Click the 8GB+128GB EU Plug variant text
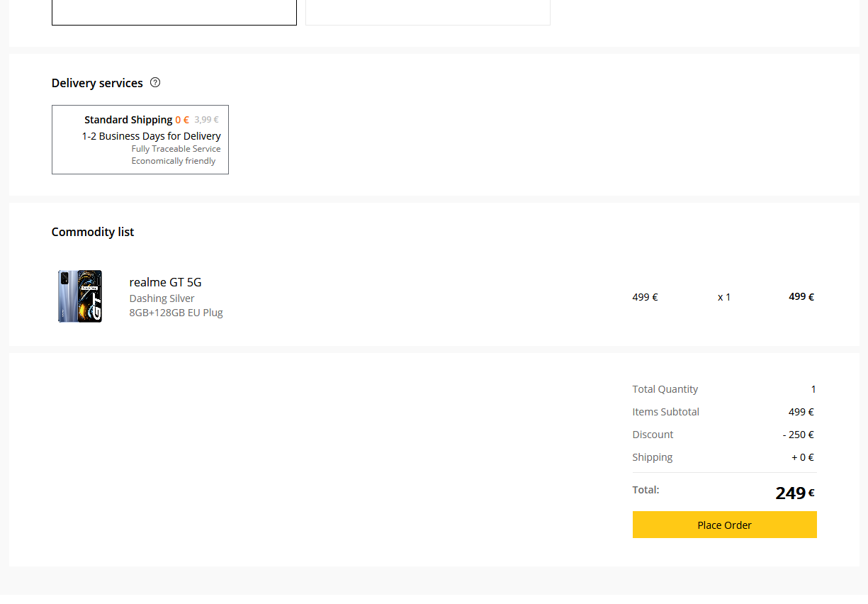 (x=176, y=313)
